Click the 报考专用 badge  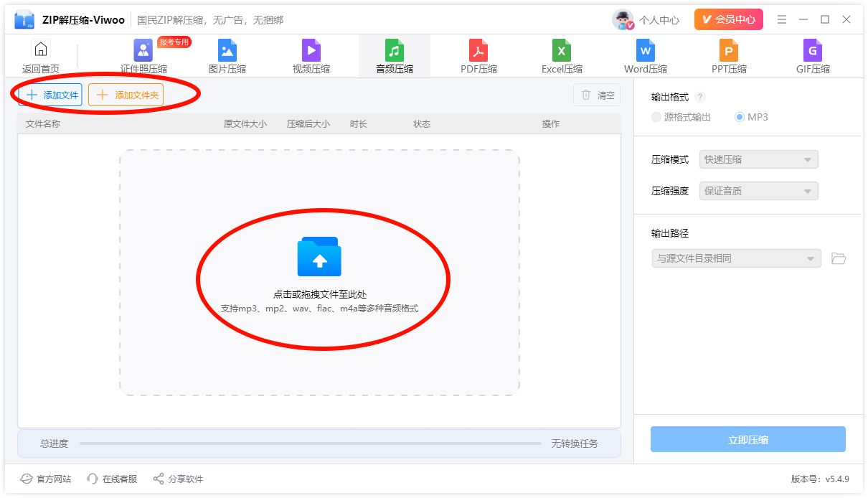pyautogui.click(x=174, y=42)
